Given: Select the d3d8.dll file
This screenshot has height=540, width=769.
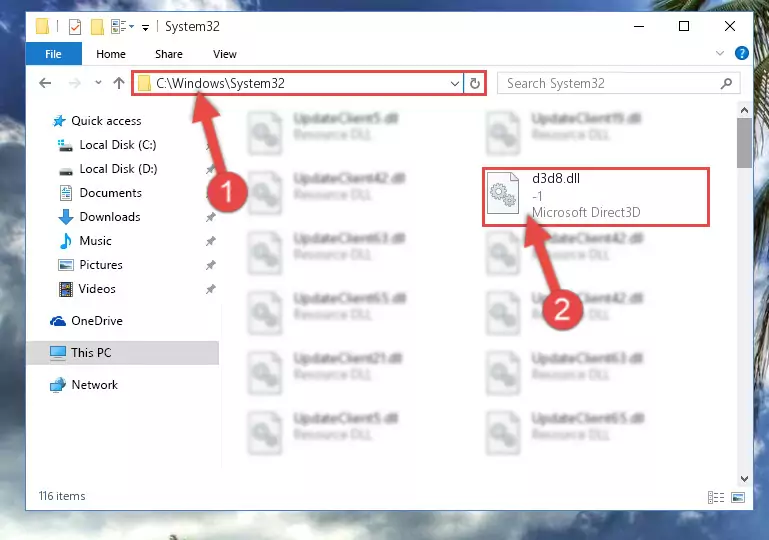Looking at the screenshot, I should [x=596, y=196].
